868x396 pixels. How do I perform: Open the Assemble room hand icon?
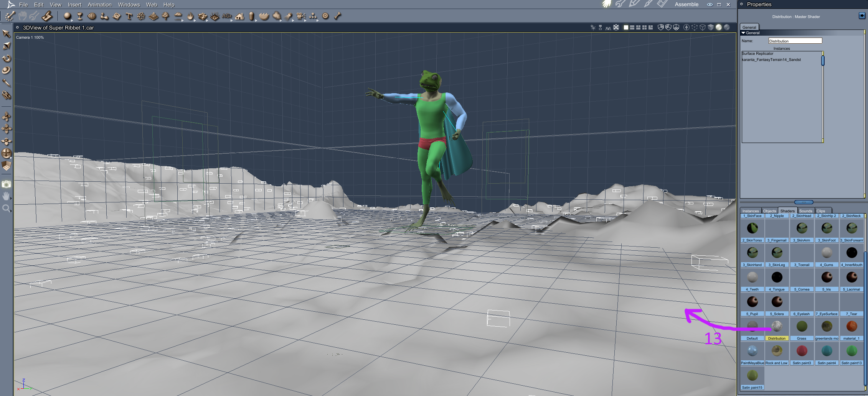606,4
